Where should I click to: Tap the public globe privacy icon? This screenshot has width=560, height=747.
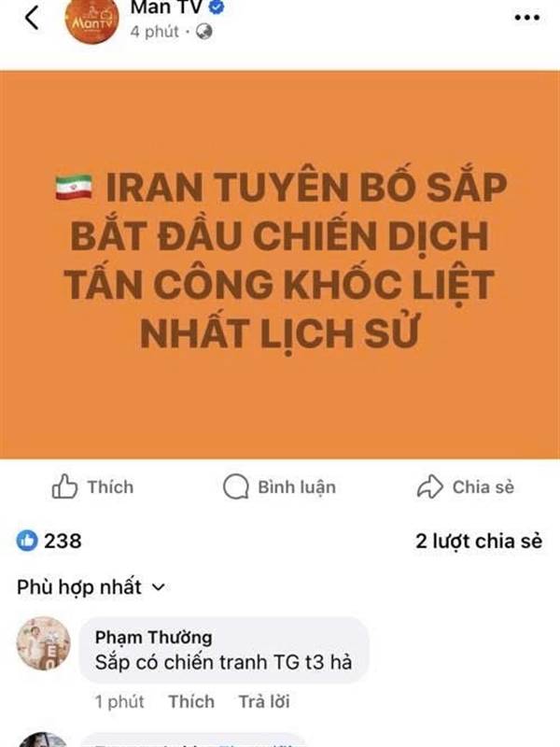point(203,32)
